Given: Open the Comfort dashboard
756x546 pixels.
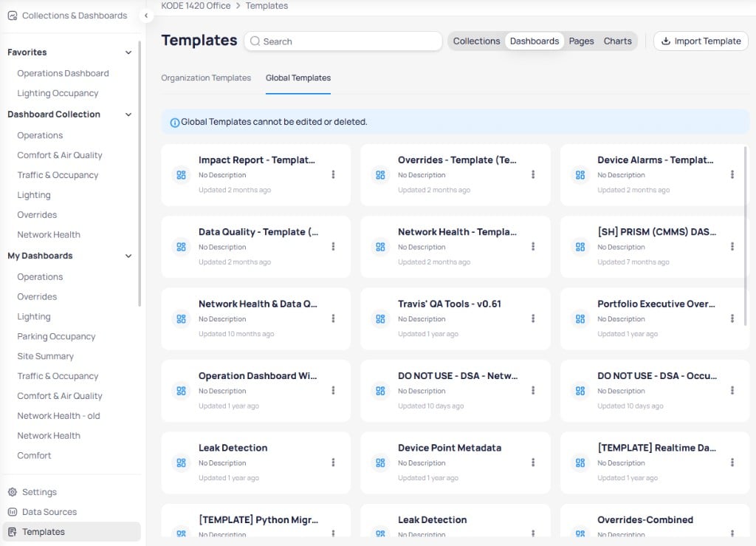Looking at the screenshot, I should click(x=34, y=455).
